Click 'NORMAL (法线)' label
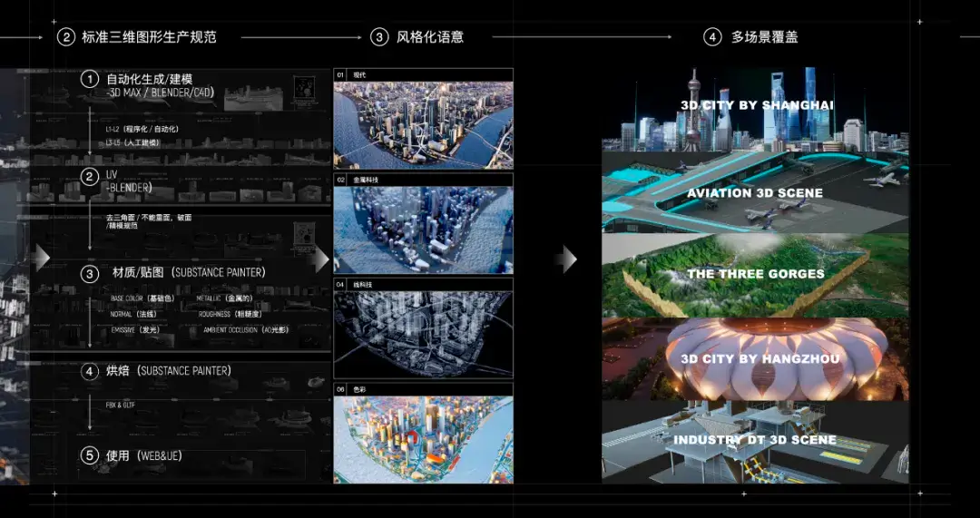 (x=133, y=314)
